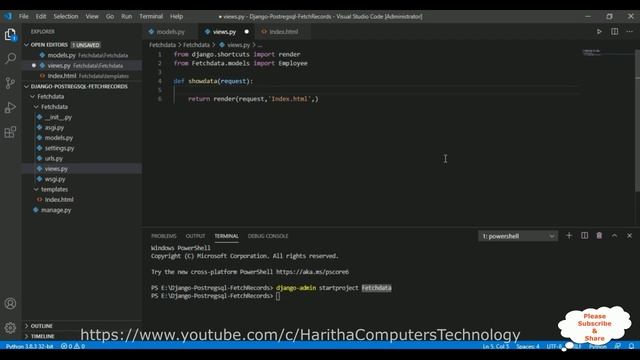
Task: Split the editor to the right
Action: coord(614,31)
